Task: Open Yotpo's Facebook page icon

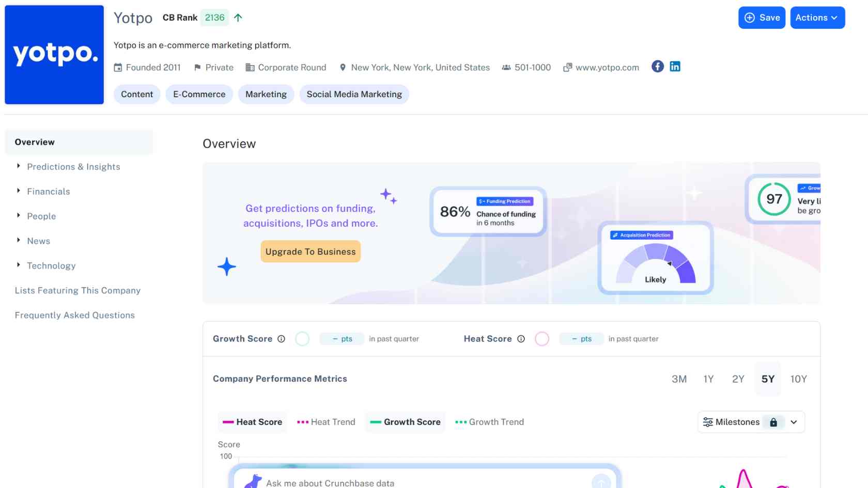Action: (657, 67)
